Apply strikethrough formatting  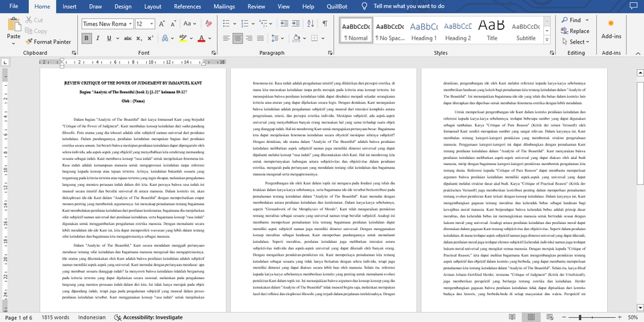pyautogui.click(x=127, y=38)
